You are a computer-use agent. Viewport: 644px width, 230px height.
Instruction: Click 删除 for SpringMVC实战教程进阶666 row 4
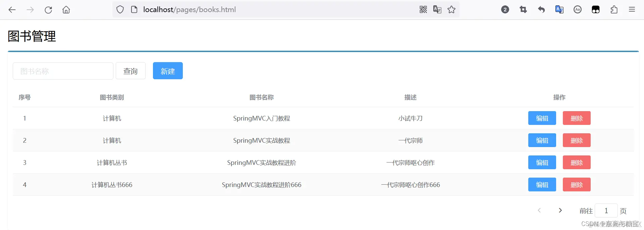577,185
